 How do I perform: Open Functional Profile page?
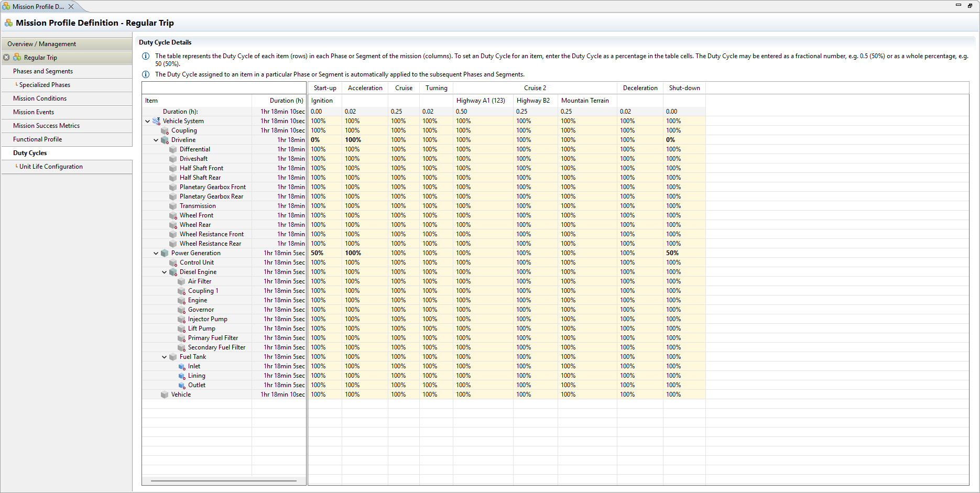67,139
